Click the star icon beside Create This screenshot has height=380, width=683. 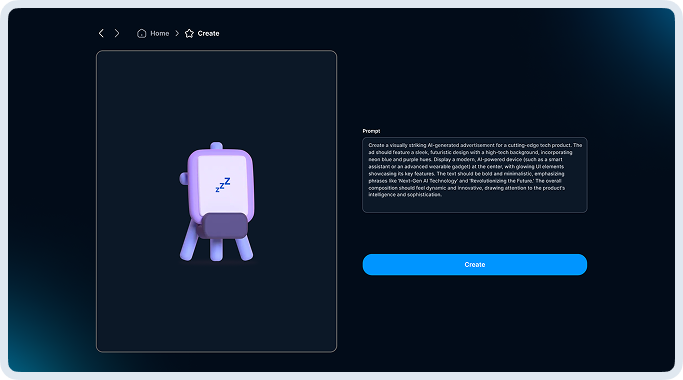(x=189, y=34)
